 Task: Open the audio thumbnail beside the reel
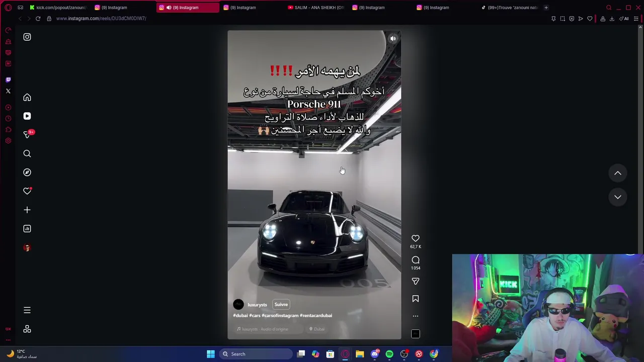tap(416, 334)
